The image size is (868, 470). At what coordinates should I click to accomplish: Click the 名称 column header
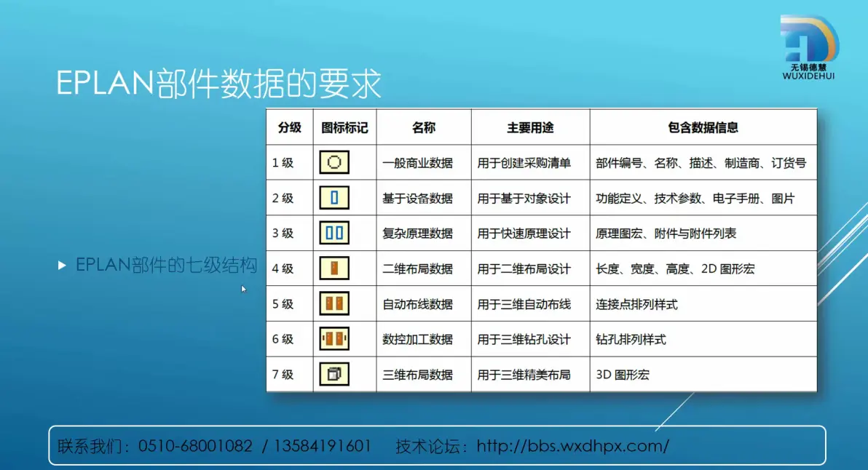click(x=424, y=128)
